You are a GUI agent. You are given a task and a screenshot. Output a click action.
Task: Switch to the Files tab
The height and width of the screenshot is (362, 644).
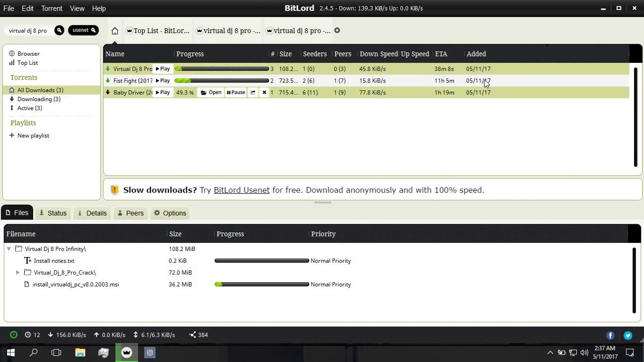click(x=17, y=213)
